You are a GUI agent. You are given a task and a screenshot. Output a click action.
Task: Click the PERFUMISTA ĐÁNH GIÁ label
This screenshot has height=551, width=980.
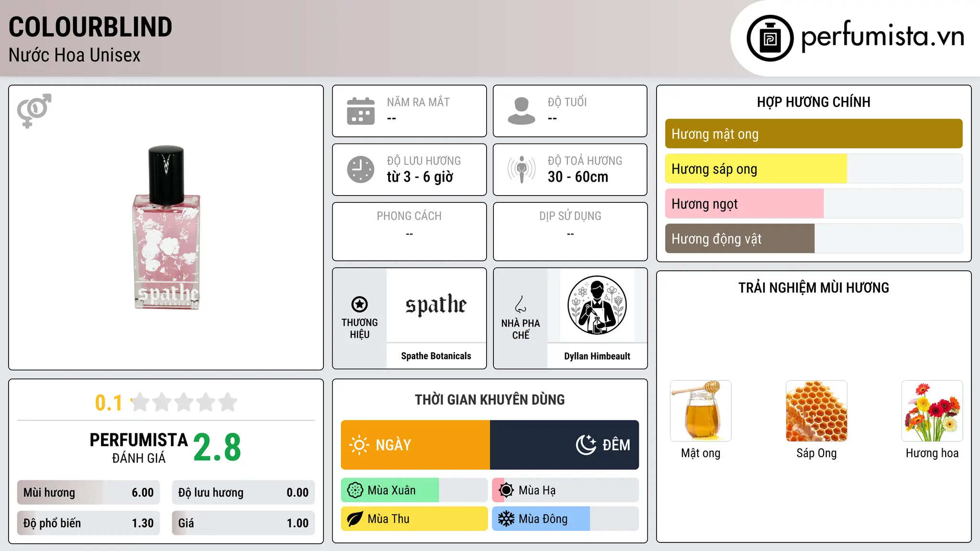[x=139, y=448]
